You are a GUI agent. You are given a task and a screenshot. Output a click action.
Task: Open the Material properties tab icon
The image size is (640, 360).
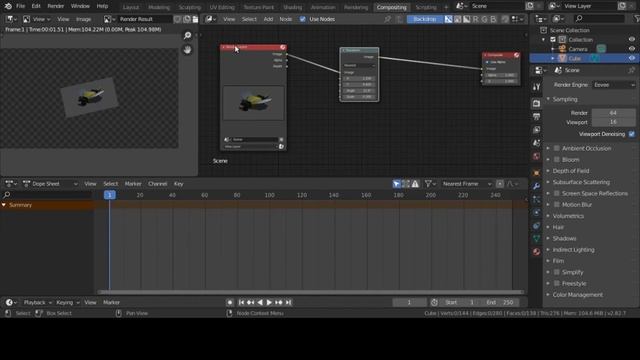click(x=536, y=252)
